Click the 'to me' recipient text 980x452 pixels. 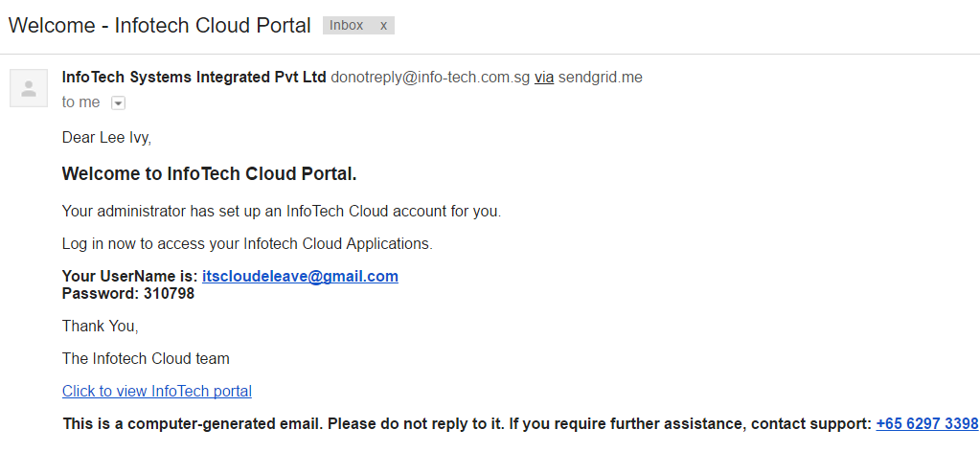80,102
